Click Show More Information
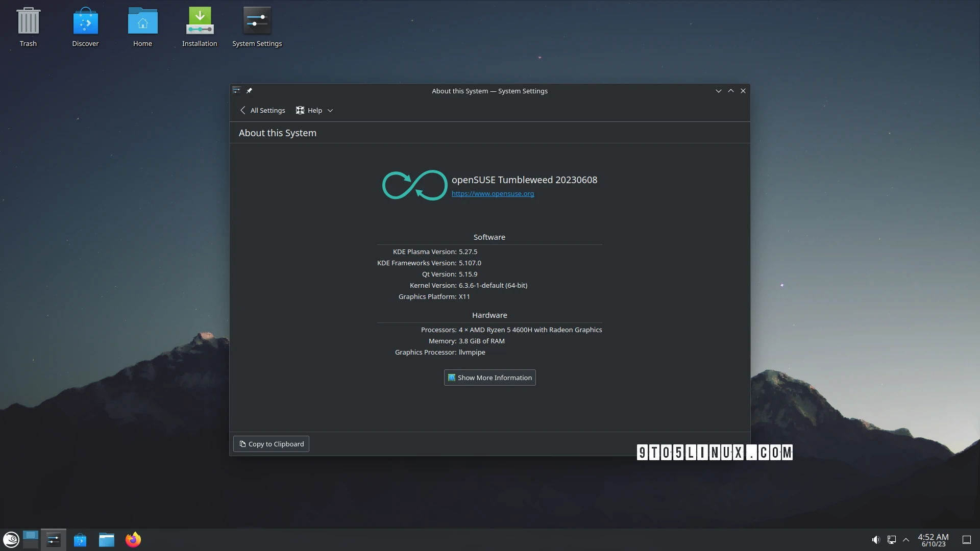This screenshot has width=980, height=551. (x=489, y=378)
